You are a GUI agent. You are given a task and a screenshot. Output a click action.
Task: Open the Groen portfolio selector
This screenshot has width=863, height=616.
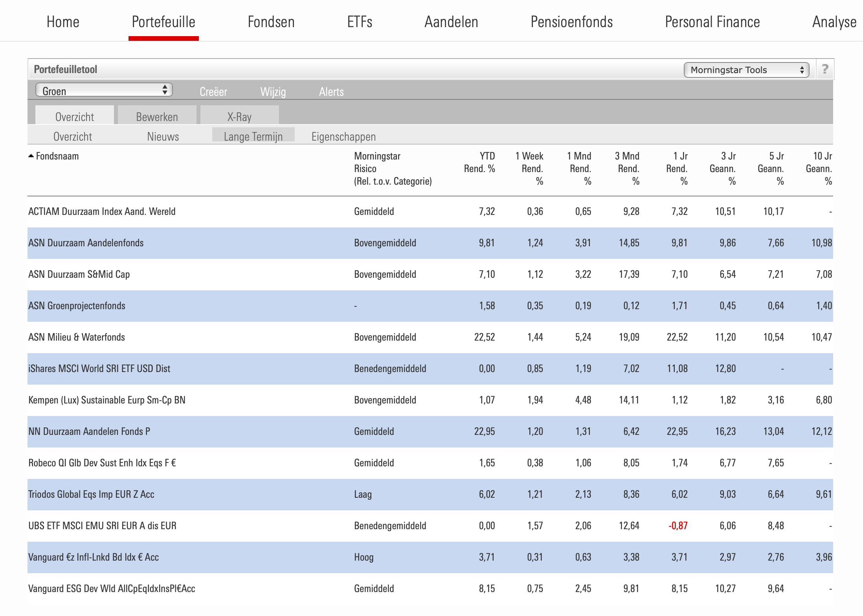point(104,90)
